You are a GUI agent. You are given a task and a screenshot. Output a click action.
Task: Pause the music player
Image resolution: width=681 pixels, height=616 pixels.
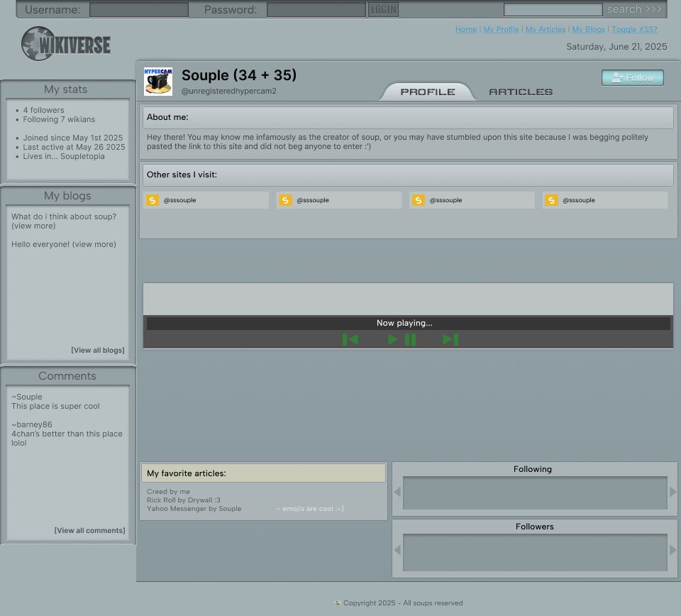pos(410,339)
